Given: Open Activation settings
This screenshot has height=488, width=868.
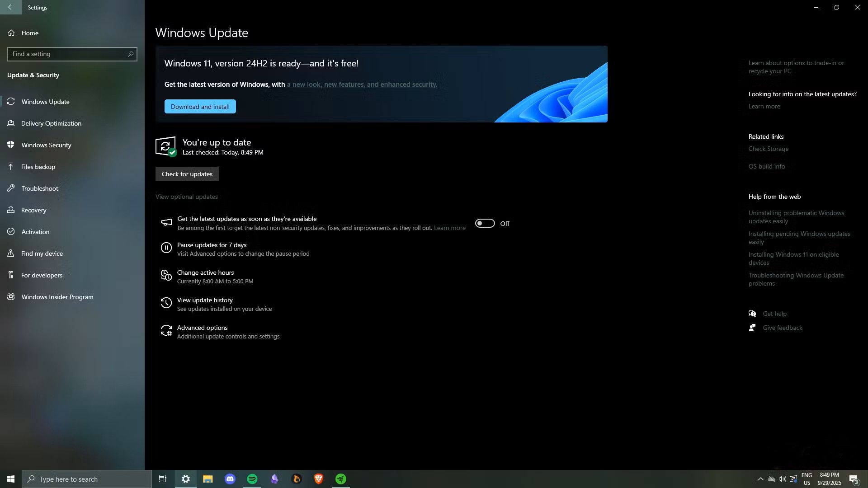Looking at the screenshot, I should click(x=35, y=232).
